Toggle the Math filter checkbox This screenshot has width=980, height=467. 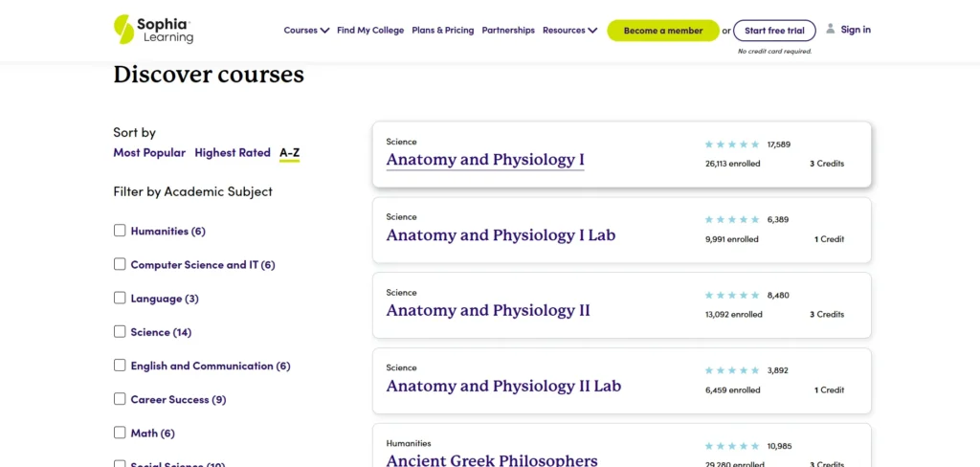(x=120, y=433)
